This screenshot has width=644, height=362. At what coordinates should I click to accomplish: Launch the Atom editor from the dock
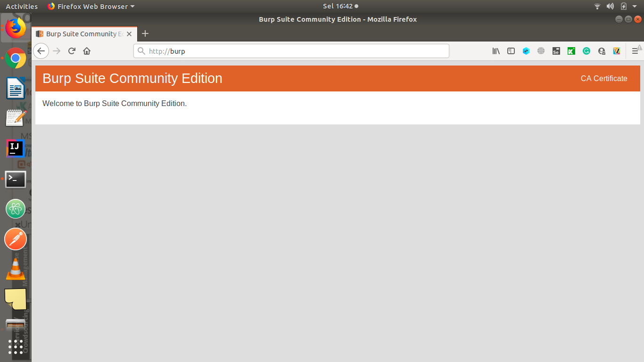tap(16, 209)
